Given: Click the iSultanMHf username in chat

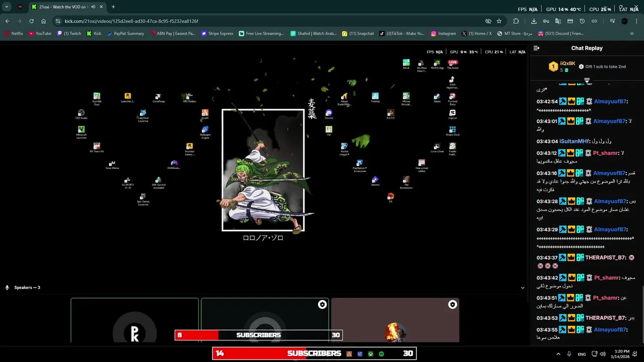Looking at the screenshot, I should point(574,141).
